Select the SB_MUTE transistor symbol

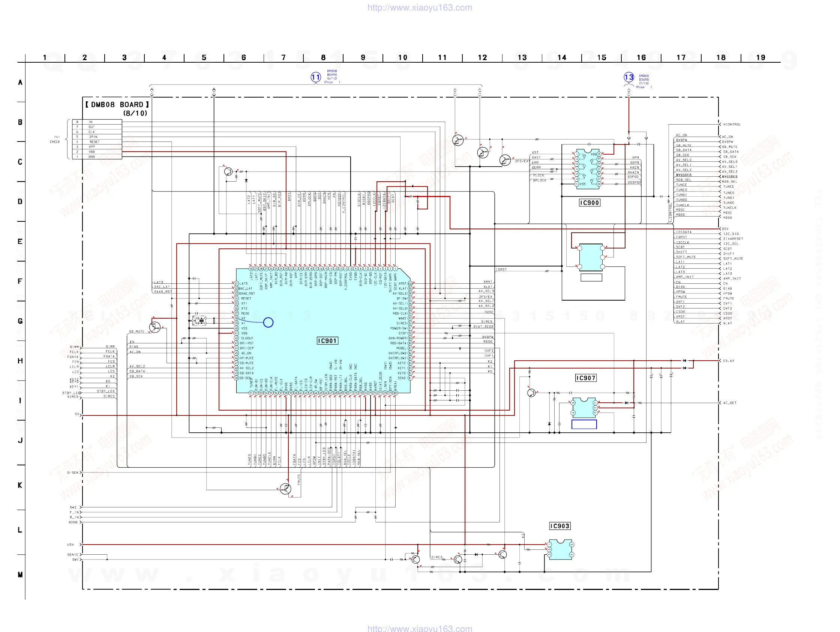click(x=154, y=327)
